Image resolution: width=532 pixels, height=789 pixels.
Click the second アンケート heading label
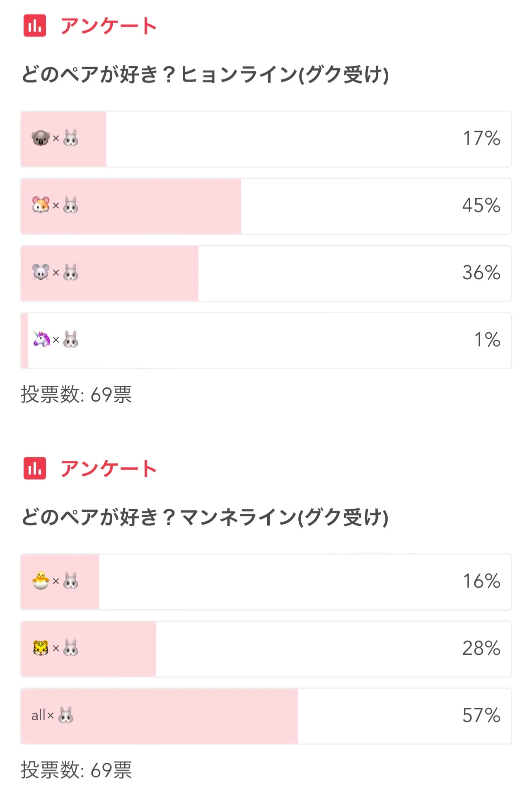click(x=109, y=469)
